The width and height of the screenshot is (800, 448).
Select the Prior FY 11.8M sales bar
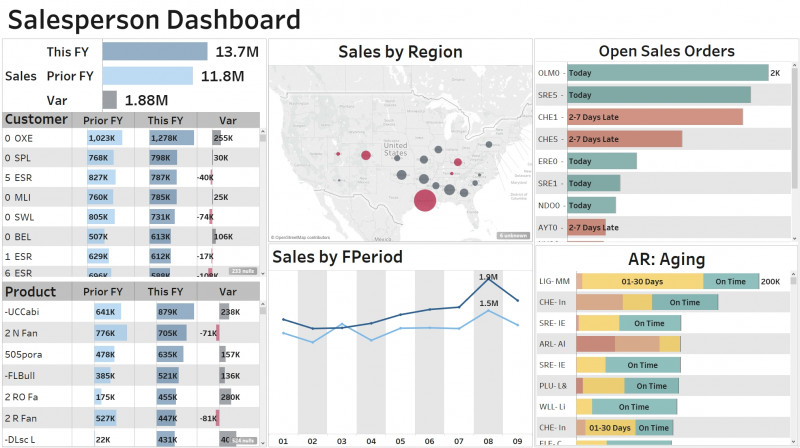(x=147, y=76)
